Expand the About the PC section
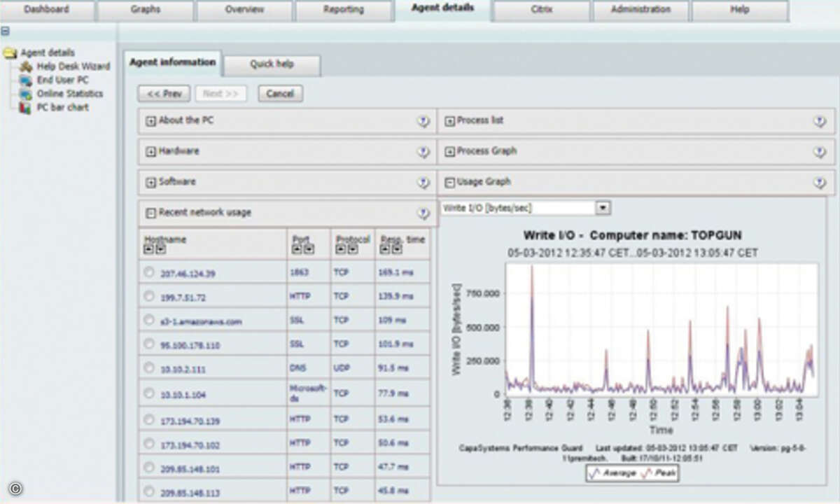This screenshot has height=504, width=840. 150,120
